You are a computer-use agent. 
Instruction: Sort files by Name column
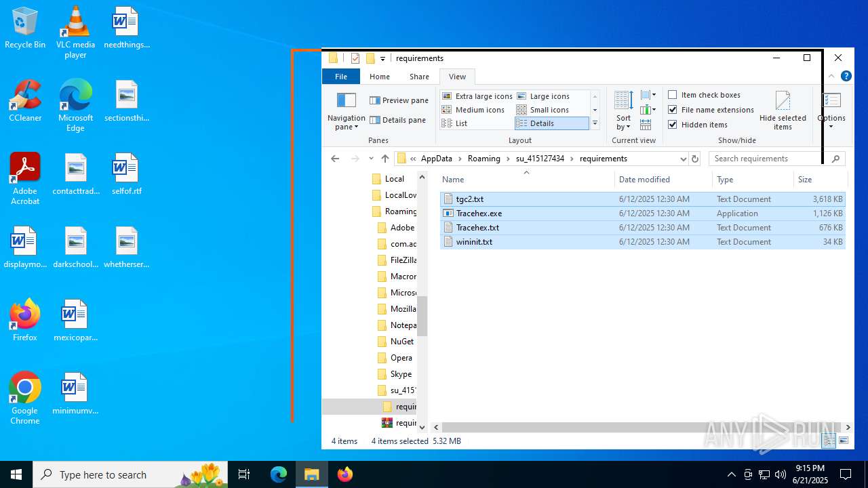coord(526,180)
